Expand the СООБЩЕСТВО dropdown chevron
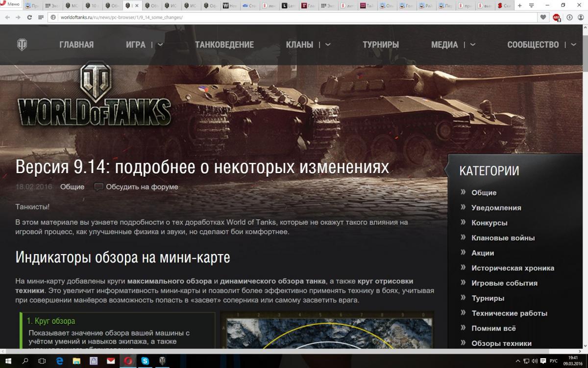The height and width of the screenshot is (368, 588). click(573, 45)
